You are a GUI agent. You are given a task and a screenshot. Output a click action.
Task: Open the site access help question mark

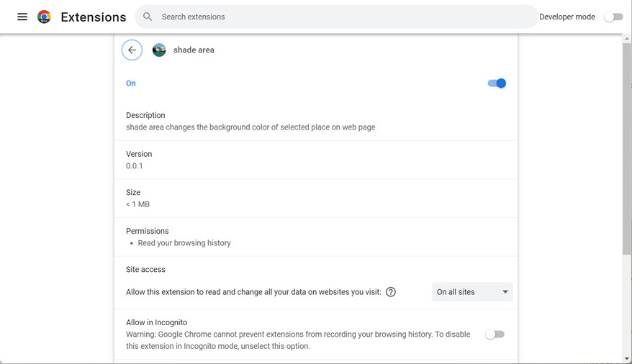(x=391, y=292)
